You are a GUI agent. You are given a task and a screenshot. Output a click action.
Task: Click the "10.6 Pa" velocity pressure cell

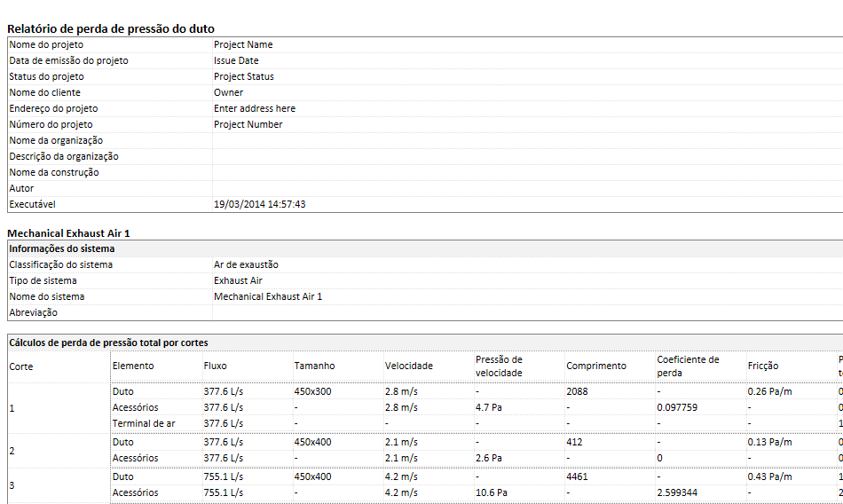(492, 492)
